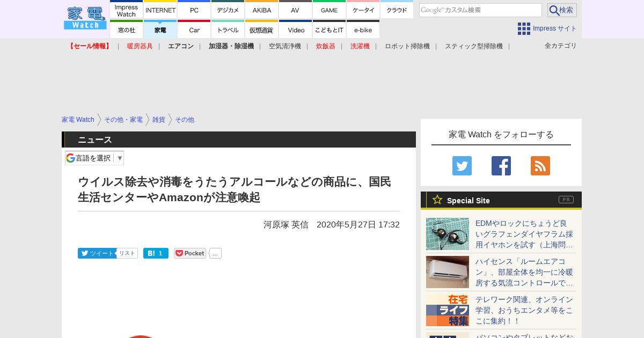
Task: Click the Impress サイト text link
Action: click(x=555, y=28)
